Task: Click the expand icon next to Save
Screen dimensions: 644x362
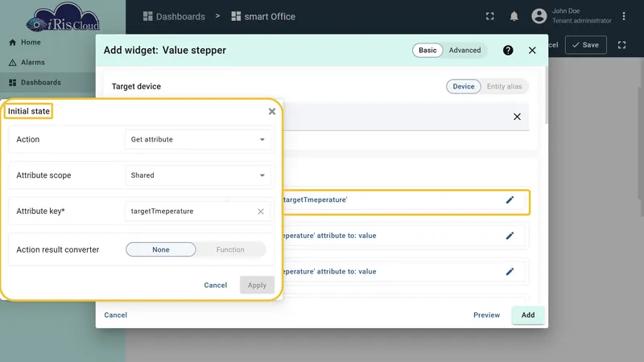Action: [x=621, y=45]
